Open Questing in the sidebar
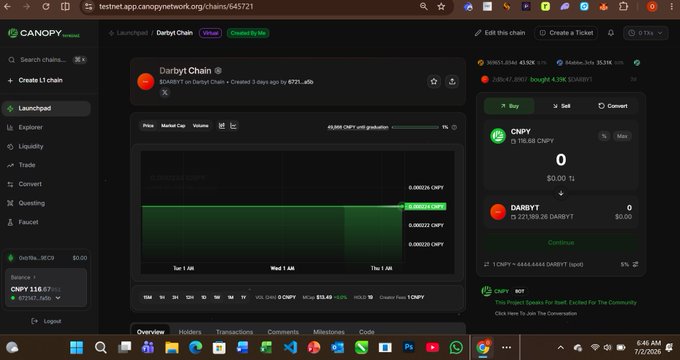Image resolution: width=680 pixels, height=360 pixels. (26, 203)
